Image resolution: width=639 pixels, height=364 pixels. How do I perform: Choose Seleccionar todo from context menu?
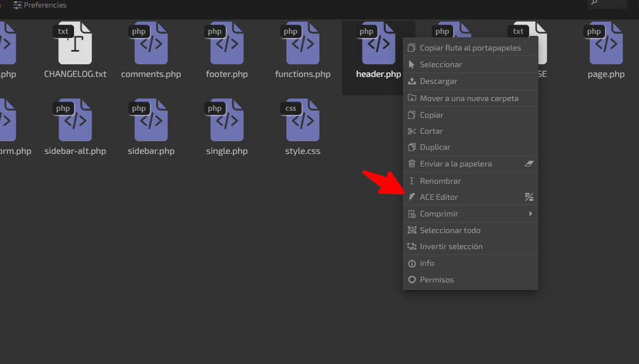470,230
